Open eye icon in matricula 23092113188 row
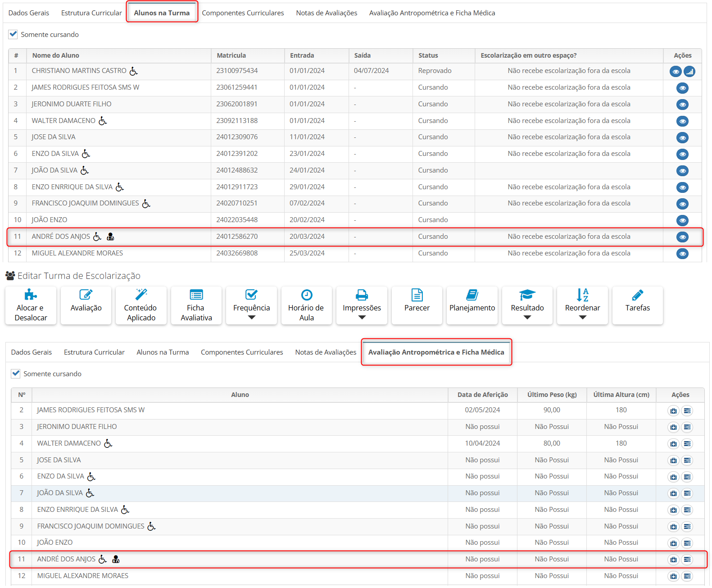Viewport: 712px width, 588px height. 683,121
